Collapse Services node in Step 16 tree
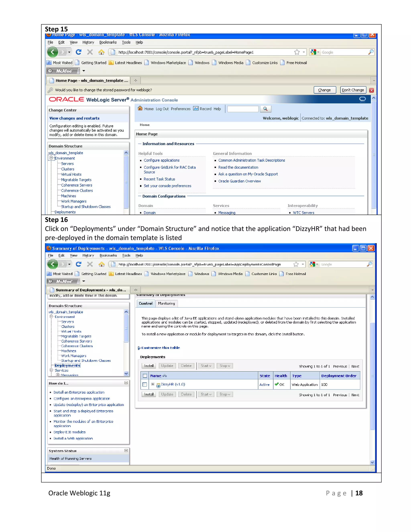The width and height of the screenshot is (411, 532). [x=51, y=370]
